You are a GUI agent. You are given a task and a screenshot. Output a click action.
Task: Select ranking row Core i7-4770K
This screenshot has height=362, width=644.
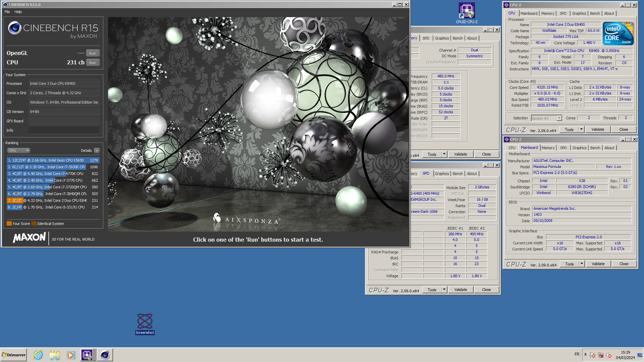tap(53, 174)
